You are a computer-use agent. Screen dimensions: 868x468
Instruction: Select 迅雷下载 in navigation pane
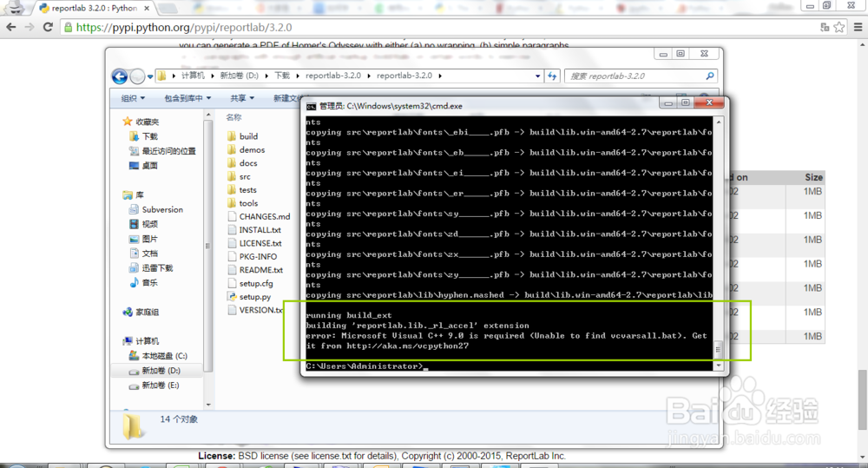point(157,267)
